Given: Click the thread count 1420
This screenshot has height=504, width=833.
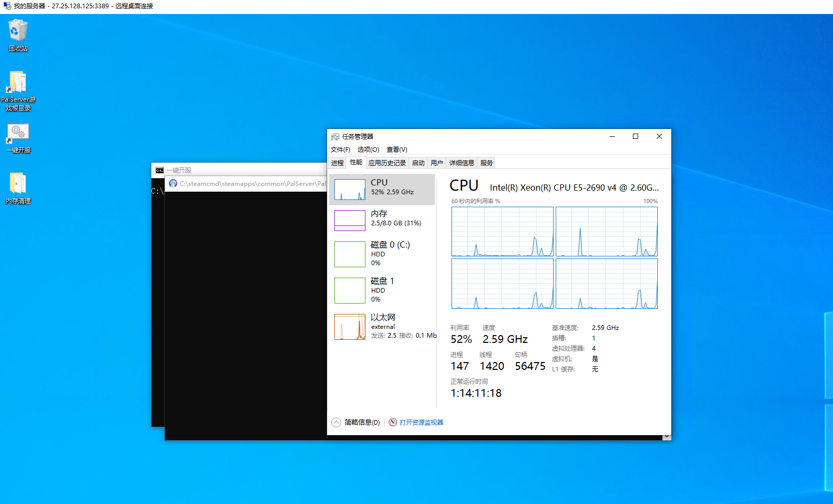Looking at the screenshot, I should click(x=492, y=366).
